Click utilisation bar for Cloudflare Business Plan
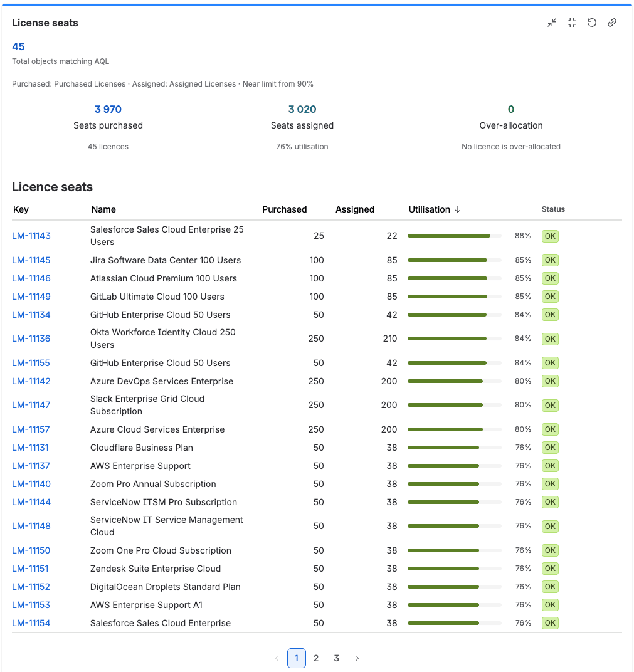Image resolution: width=634 pixels, height=672 pixels. pyautogui.click(x=455, y=448)
